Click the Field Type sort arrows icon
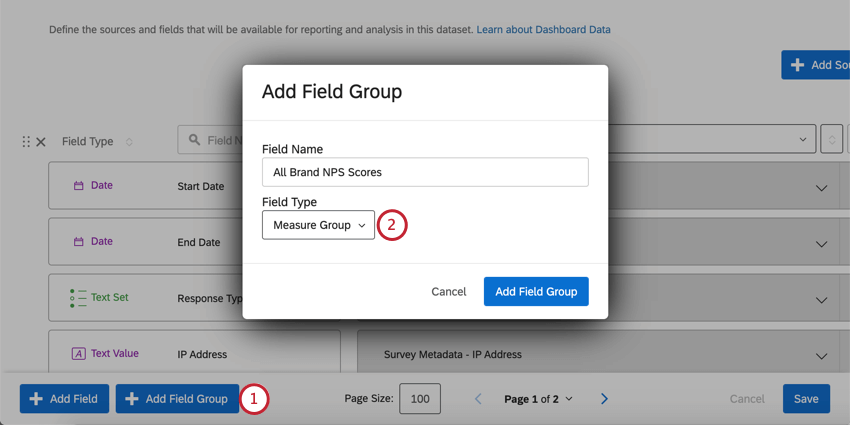This screenshot has height=425, width=850. click(x=129, y=142)
